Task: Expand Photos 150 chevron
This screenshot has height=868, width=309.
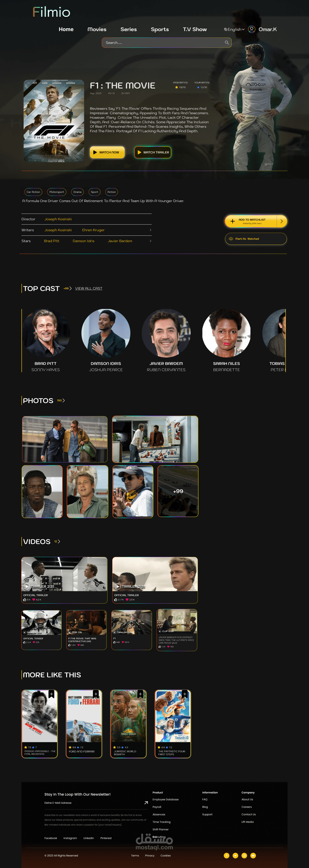Action: 64,400
